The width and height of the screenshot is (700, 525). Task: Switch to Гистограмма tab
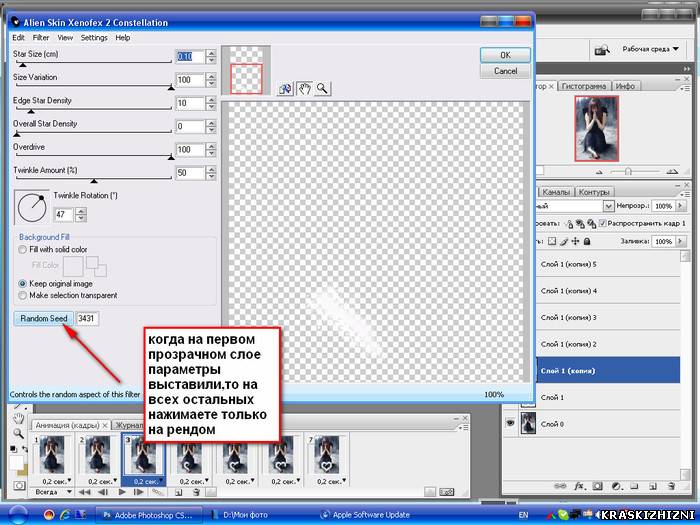click(583, 86)
